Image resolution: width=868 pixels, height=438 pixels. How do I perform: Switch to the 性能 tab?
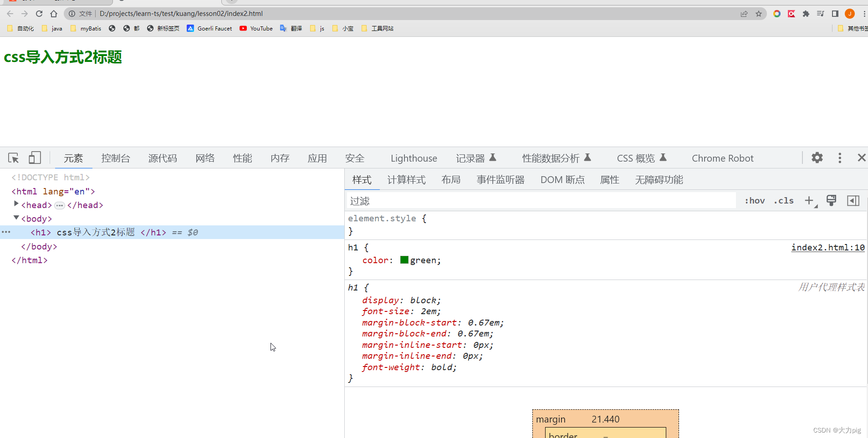point(242,158)
